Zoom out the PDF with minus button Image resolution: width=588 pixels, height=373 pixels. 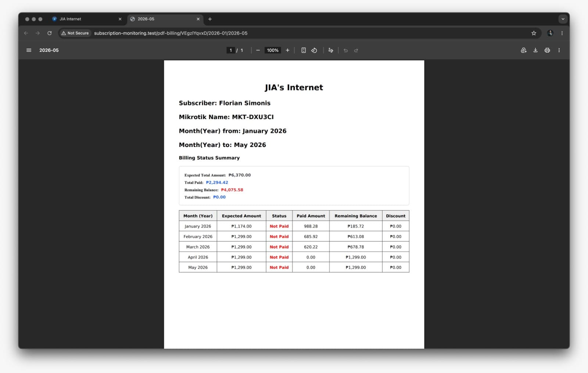pos(258,50)
